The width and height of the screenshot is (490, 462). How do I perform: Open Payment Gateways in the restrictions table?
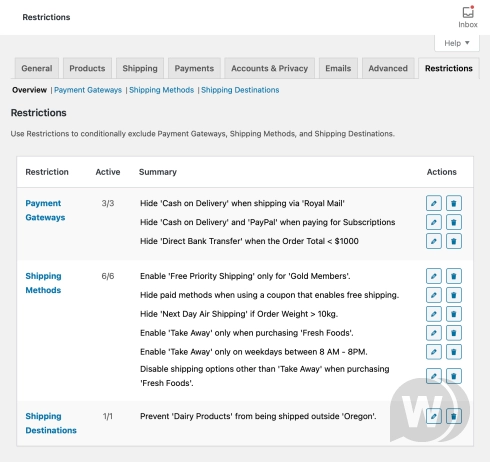45,210
